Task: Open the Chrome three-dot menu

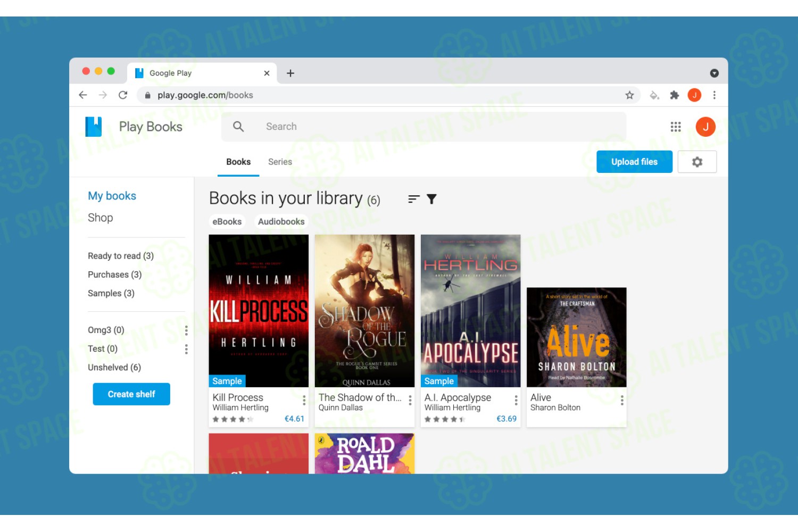Action: click(714, 95)
